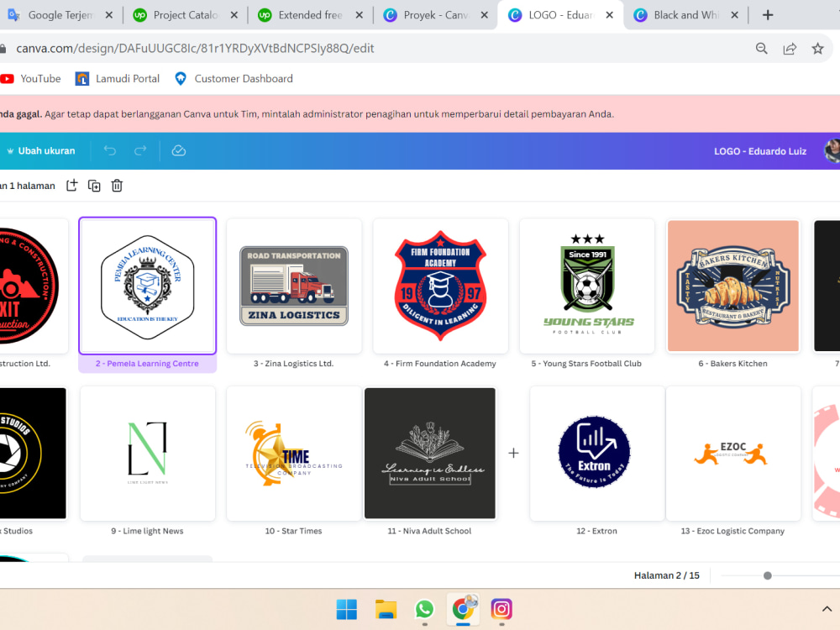
Task: Close the Black and White tab
Action: 735,15
